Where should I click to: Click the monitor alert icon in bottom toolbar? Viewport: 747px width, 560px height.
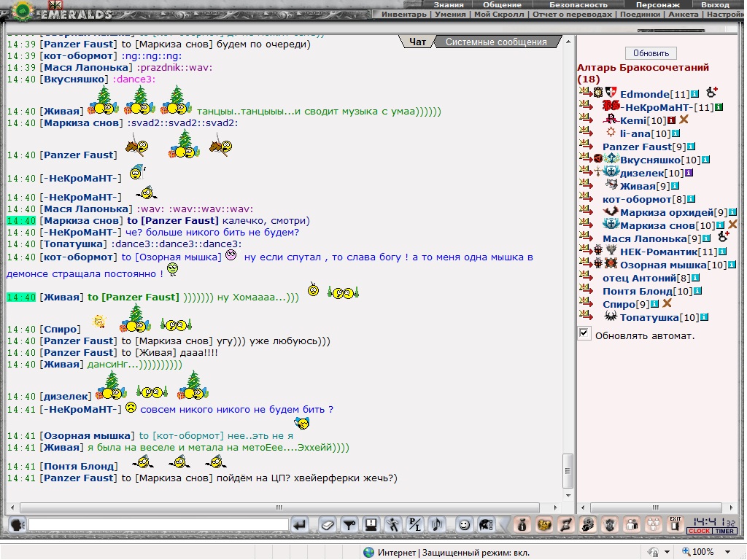pos(371,525)
